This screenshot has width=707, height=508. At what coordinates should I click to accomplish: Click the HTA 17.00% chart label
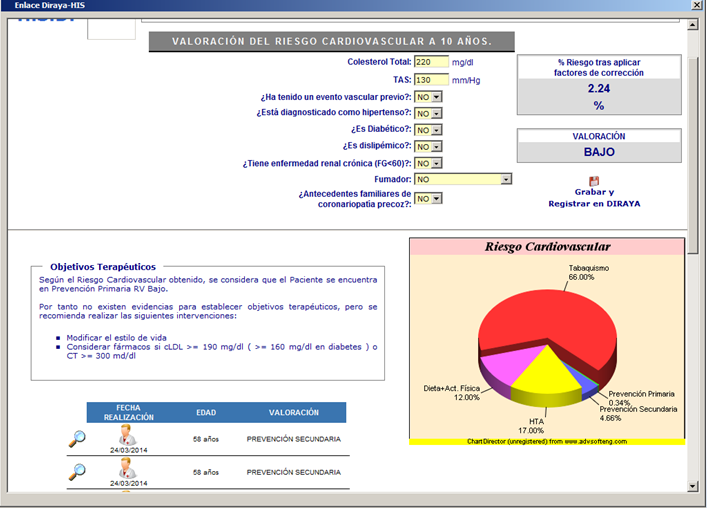(x=531, y=426)
